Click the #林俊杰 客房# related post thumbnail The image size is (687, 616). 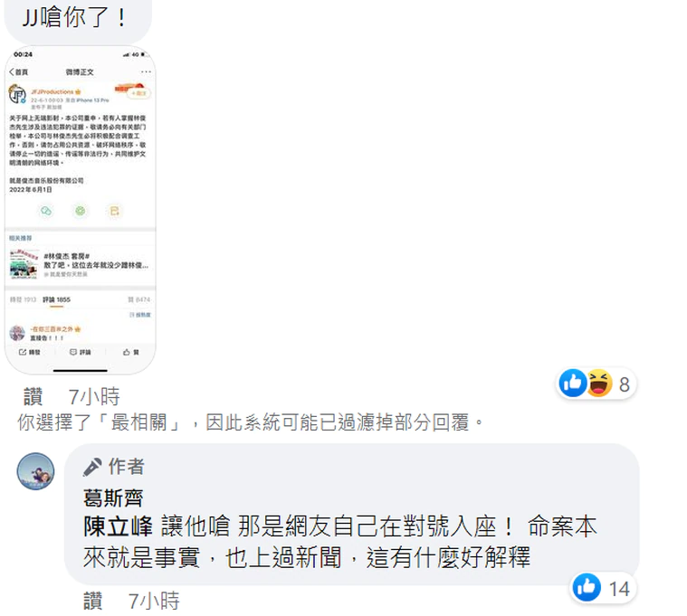point(24,264)
